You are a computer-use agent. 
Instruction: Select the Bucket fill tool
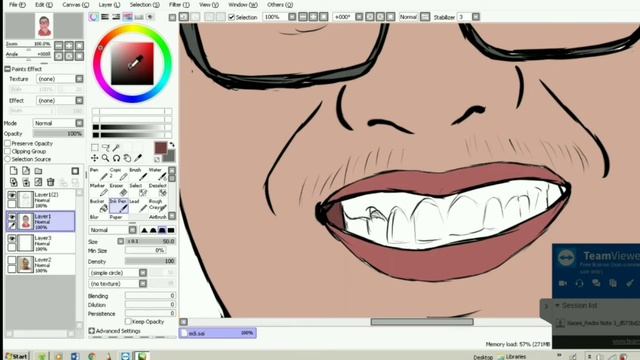(x=98, y=206)
